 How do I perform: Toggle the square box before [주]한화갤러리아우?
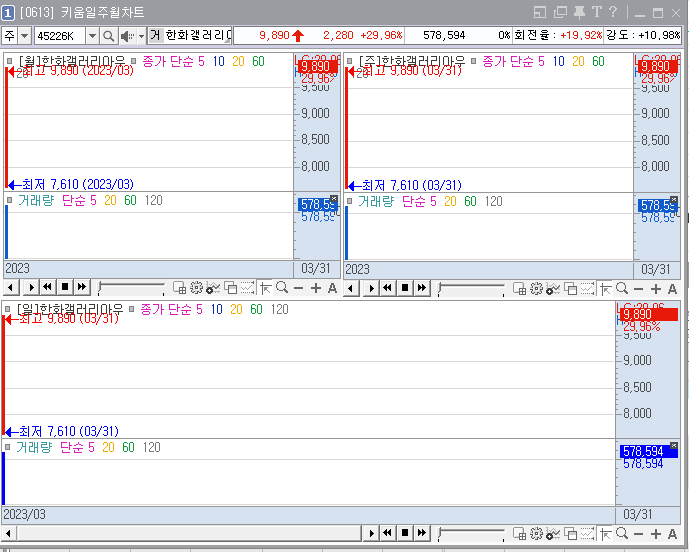click(350, 61)
